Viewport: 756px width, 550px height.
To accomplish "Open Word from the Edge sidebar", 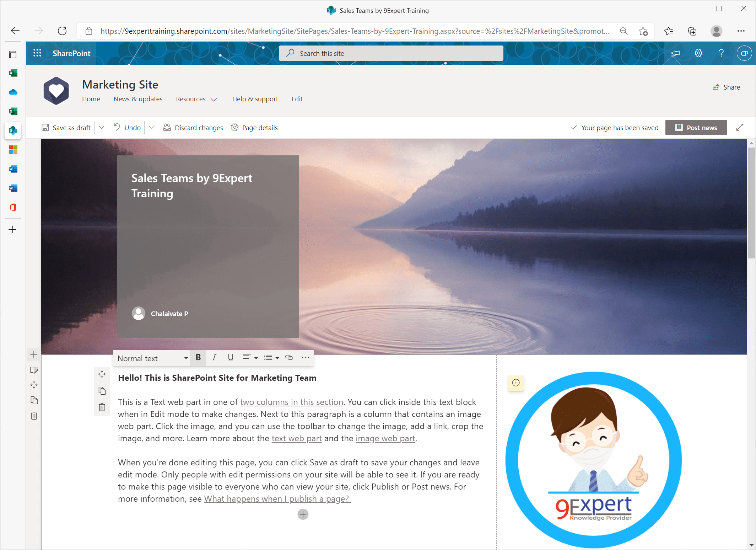I will coord(13,169).
